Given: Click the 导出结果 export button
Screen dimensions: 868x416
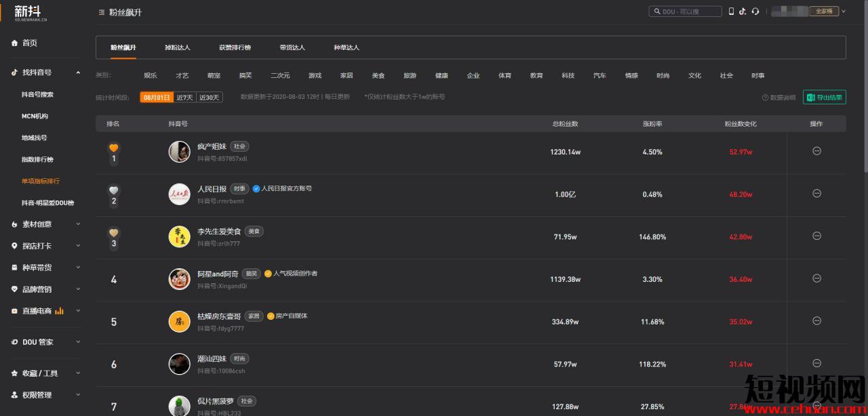Looking at the screenshot, I should point(825,98).
